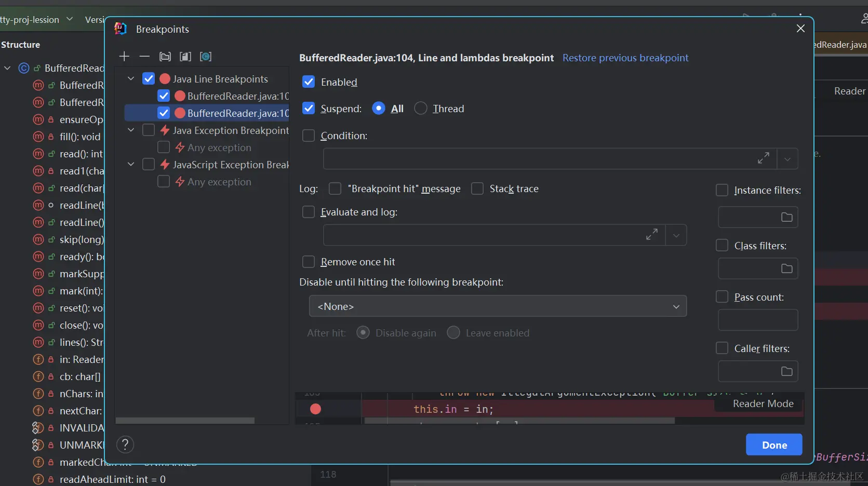Collapse Java Line Breakpoints group
Image resolution: width=868 pixels, height=486 pixels.
coord(131,78)
